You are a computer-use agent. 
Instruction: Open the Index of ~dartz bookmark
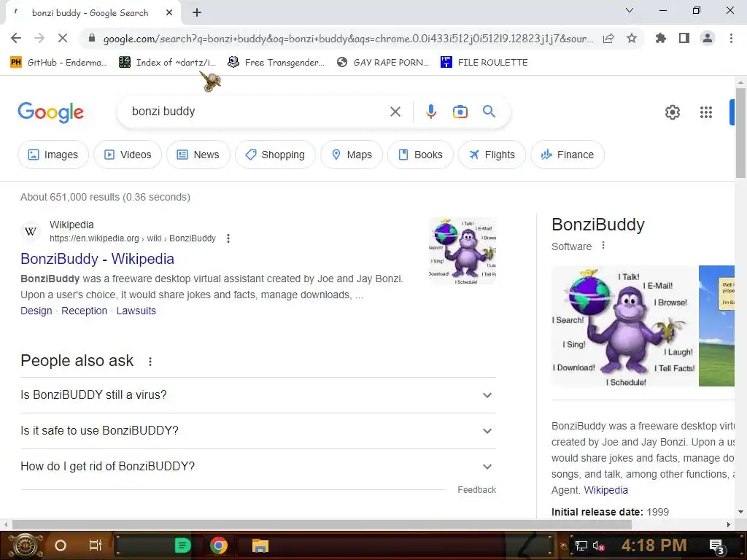[x=168, y=63]
